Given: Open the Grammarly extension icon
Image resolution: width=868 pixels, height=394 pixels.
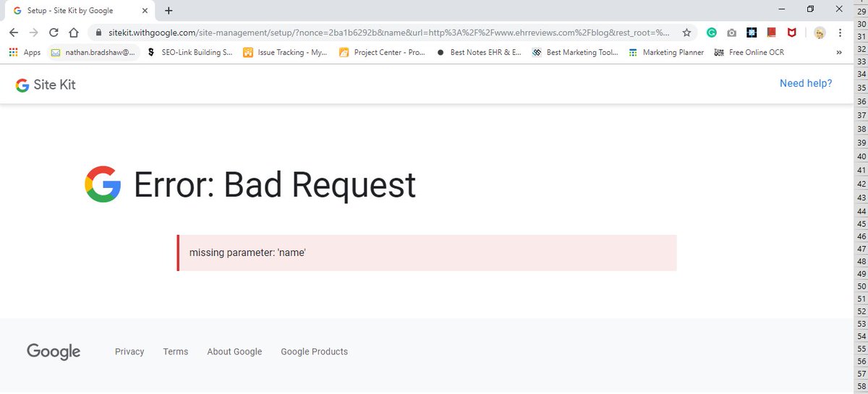Looking at the screenshot, I should point(712,33).
